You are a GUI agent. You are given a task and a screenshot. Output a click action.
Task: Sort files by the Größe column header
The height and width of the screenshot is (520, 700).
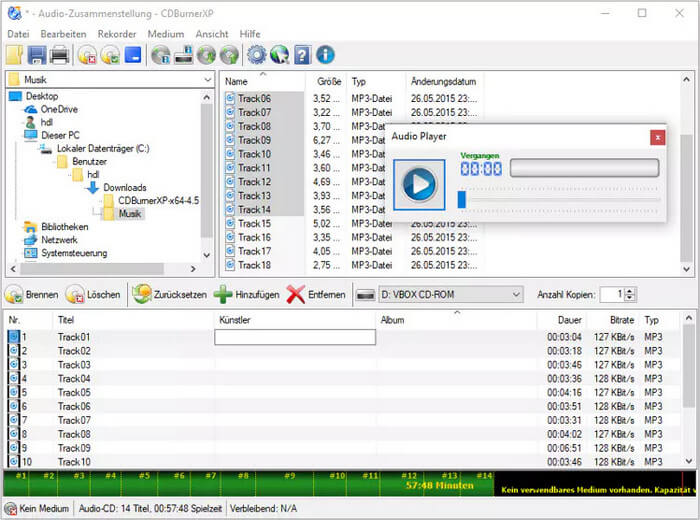coord(327,82)
